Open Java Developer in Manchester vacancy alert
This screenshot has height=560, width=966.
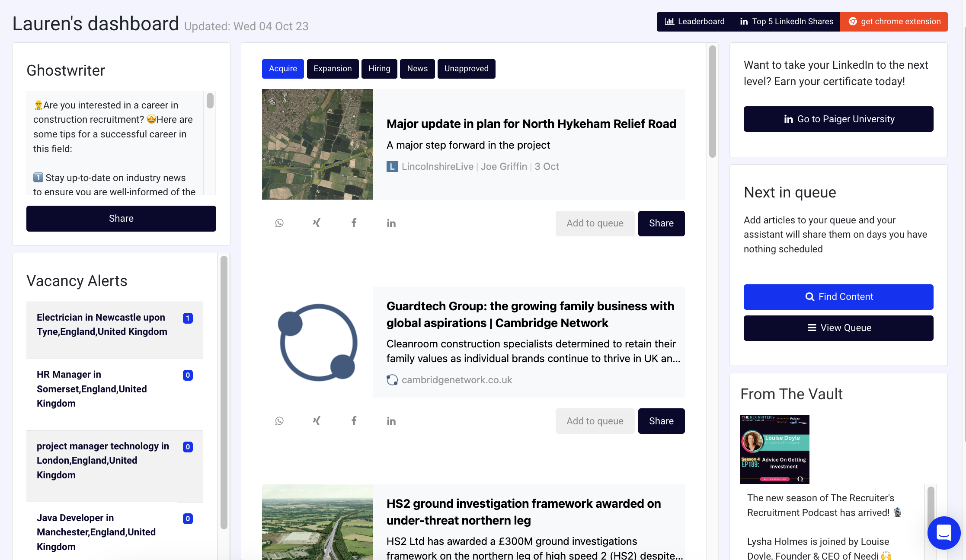pyautogui.click(x=115, y=532)
